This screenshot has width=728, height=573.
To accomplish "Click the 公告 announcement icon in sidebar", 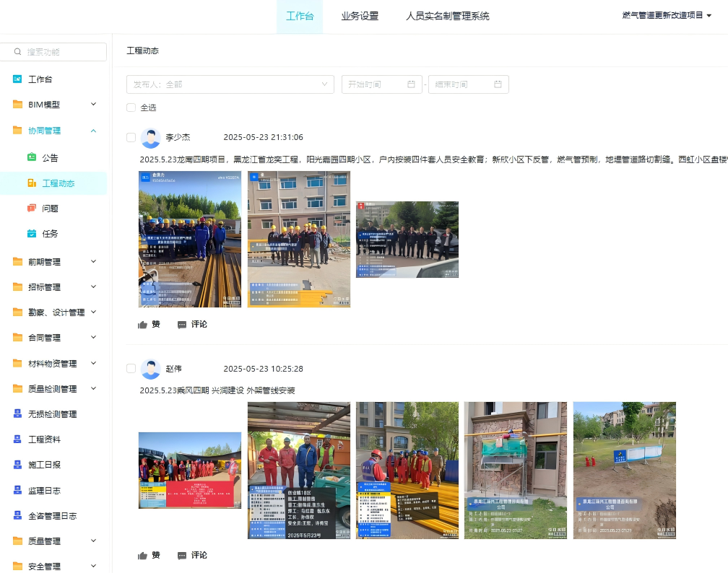I will pyautogui.click(x=32, y=157).
